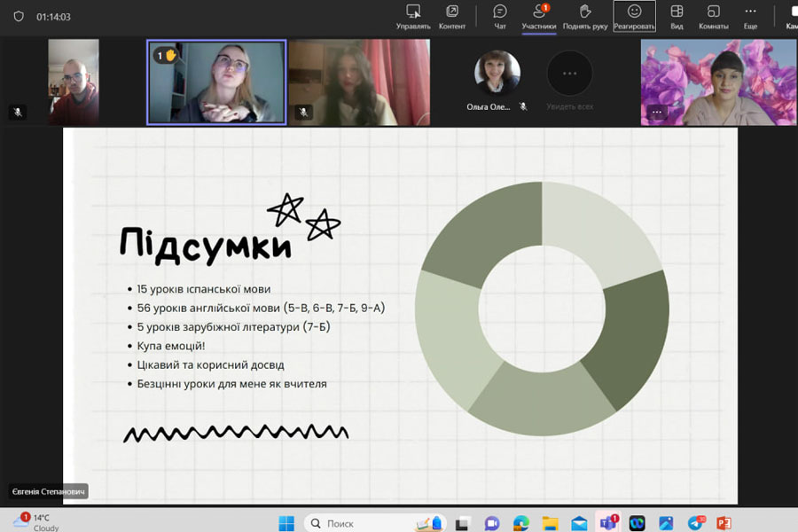
Task: Click the shield security icon near timer
Action: pyautogui.click(x=19, y=17)
